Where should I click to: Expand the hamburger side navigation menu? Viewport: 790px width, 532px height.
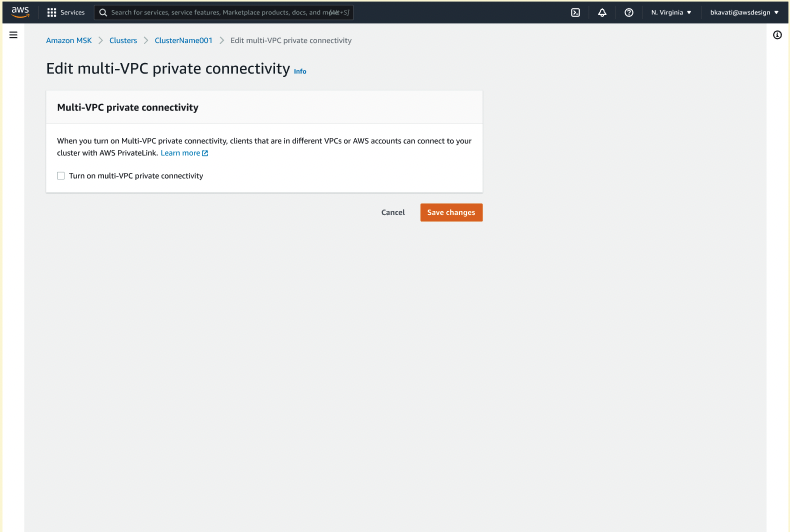14,35
